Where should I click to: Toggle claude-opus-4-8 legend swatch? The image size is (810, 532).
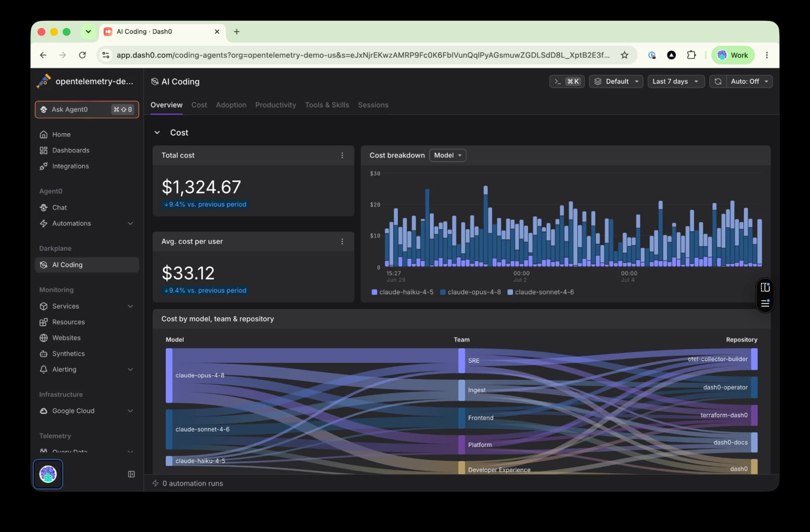443,292
